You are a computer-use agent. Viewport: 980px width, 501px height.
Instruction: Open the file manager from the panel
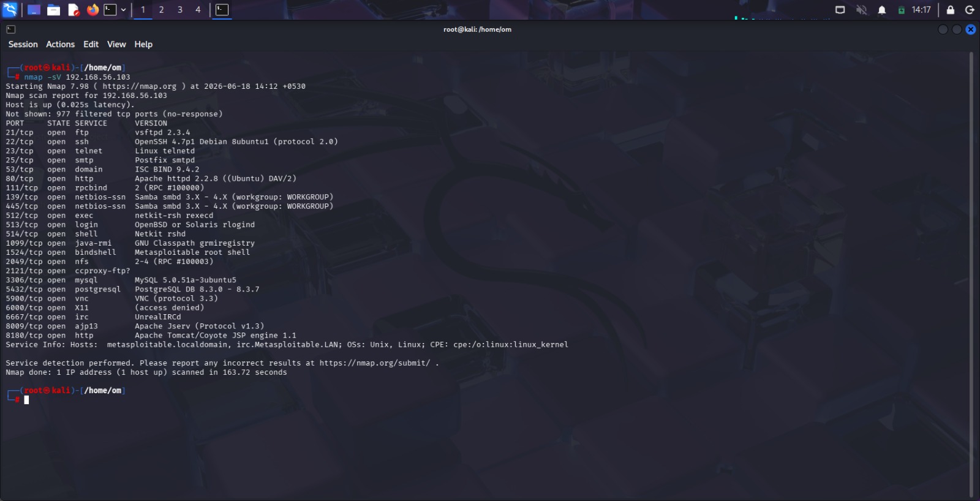54,10
